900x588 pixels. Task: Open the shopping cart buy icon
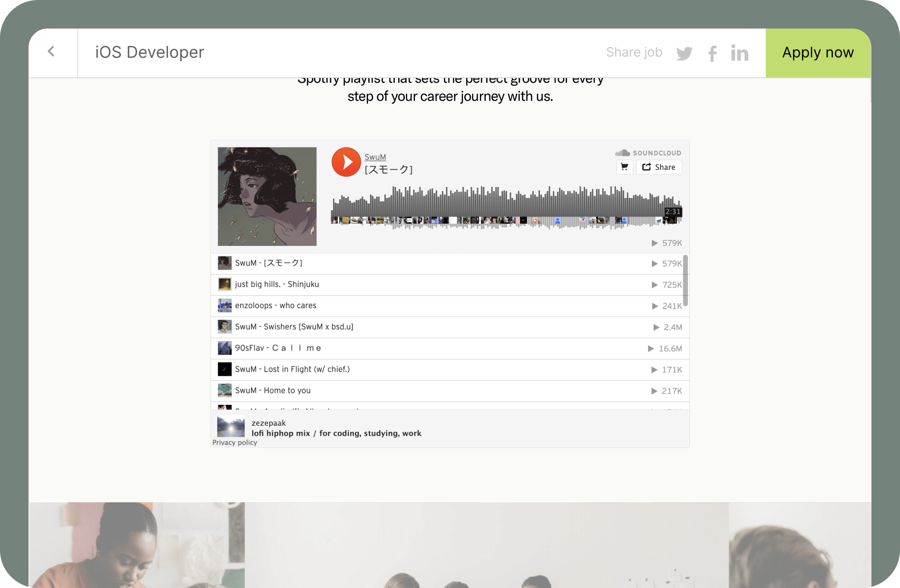tap(625, 167)
